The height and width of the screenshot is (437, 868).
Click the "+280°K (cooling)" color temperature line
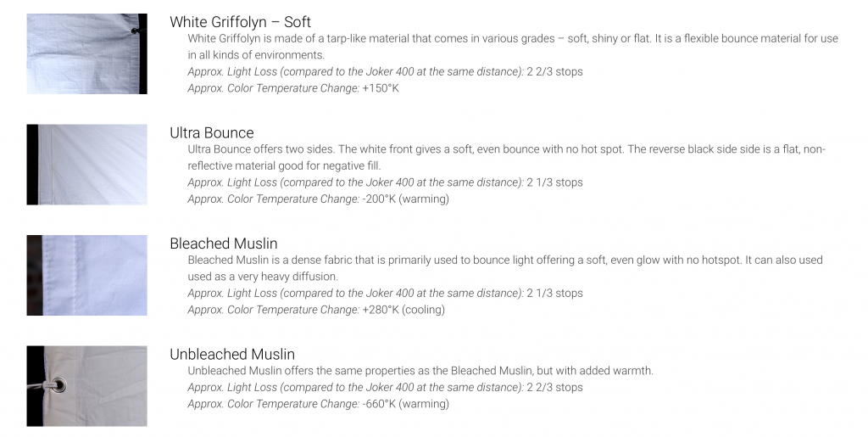coord(315,310)
